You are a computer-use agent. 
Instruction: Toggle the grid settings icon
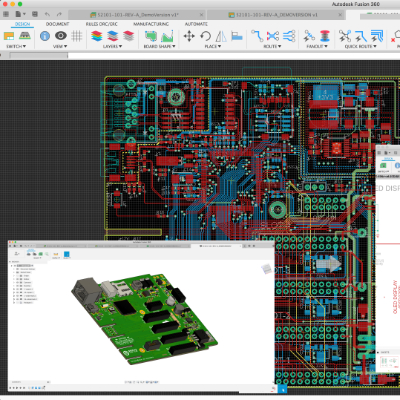(77, 36)
